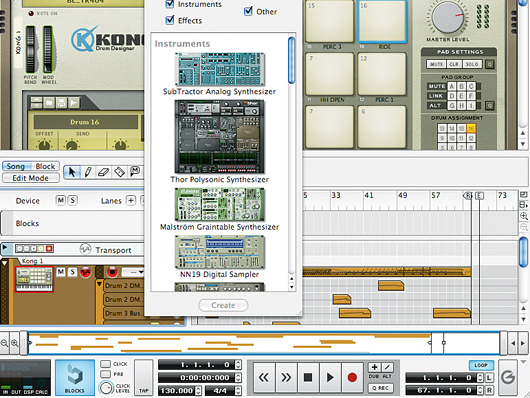Image resolution: width=530 pixels, height=398 pixels.
Task: Click CLR in Pad Settings
Action: tap(454, 64)
